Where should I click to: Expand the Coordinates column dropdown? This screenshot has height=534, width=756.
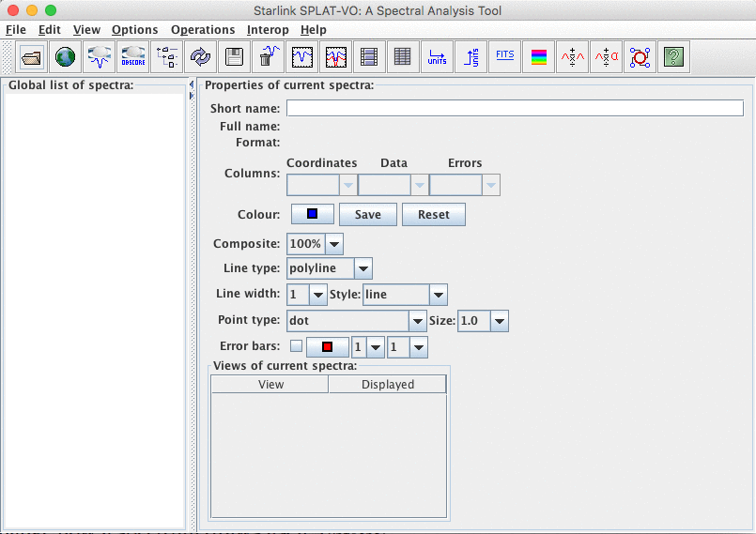tap(347, 185)
